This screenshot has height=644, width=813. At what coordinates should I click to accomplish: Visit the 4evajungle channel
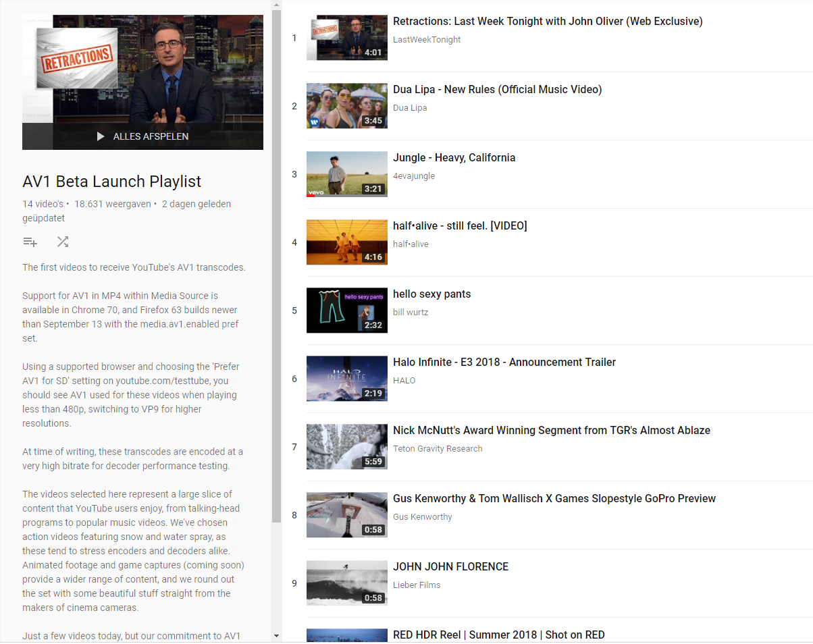pos(413,176)
